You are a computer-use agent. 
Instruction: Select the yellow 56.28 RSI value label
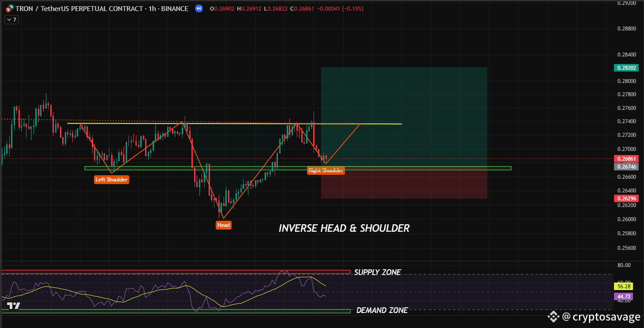[623, 286]
